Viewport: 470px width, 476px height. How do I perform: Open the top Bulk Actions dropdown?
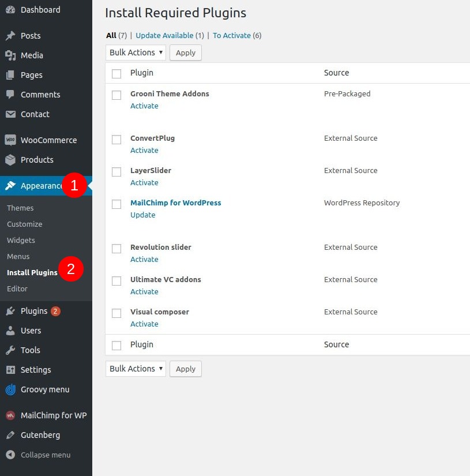pyautogui.click(x=136, y=53)
